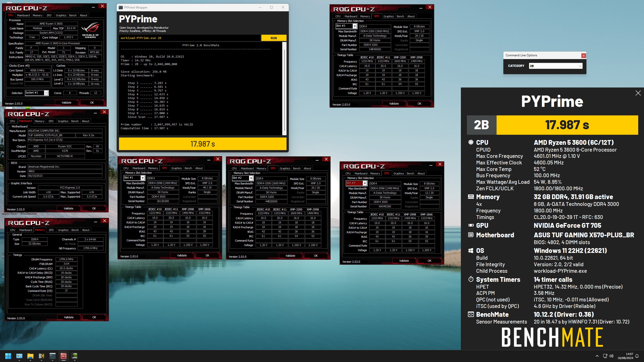Screen dimensions: 644x362
Task: Switch to Memory tab in the Slot #1 CPU-Z window
Action: coord(153,168)
